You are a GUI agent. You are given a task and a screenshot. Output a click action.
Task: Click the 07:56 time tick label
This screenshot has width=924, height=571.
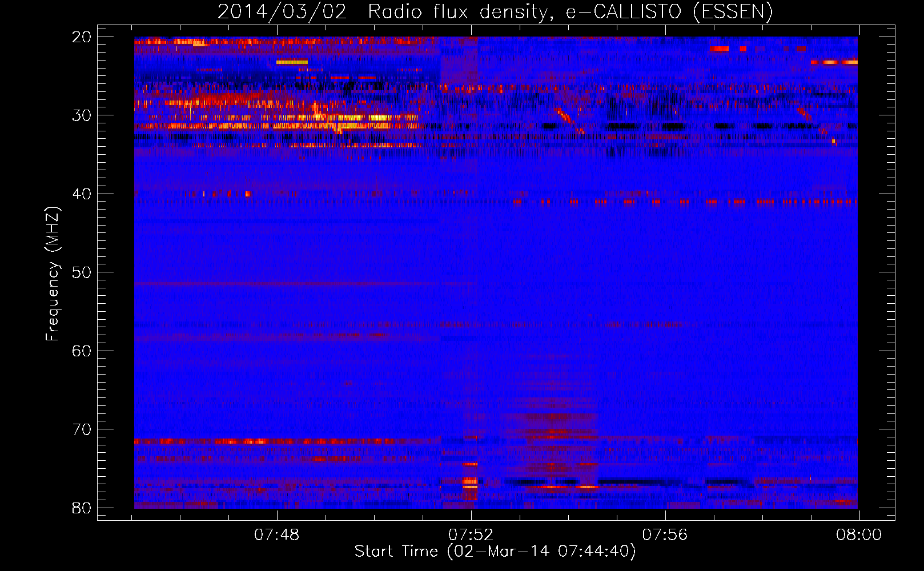pos(665,535)
